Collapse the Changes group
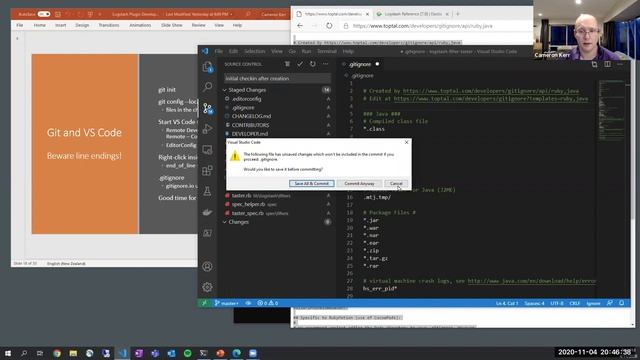This screenshot has width=640, height=360. (x=225, y=222)
